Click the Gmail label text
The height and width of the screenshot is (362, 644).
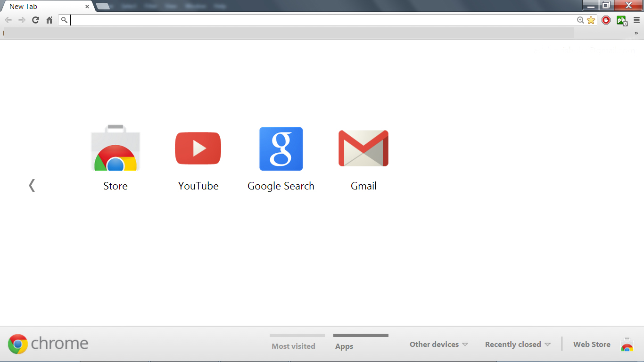coord(363,186)
